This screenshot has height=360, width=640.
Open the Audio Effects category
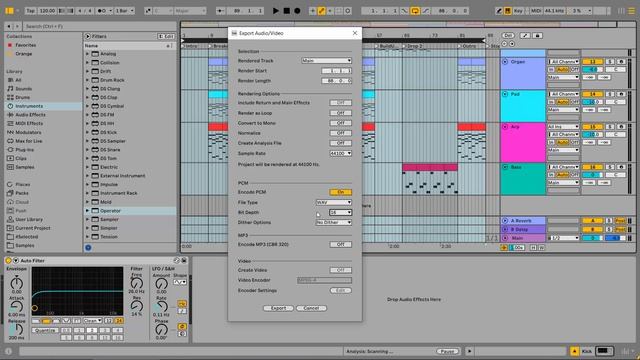click(x=30, y=115)
